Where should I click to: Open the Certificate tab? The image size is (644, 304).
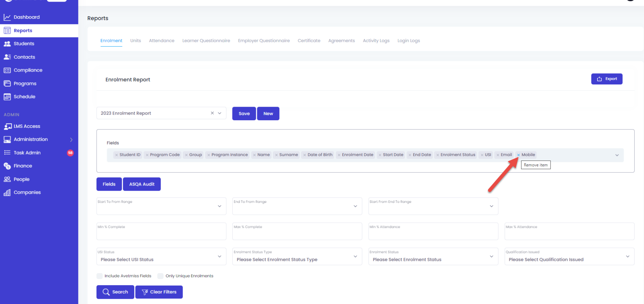point(309,41)
